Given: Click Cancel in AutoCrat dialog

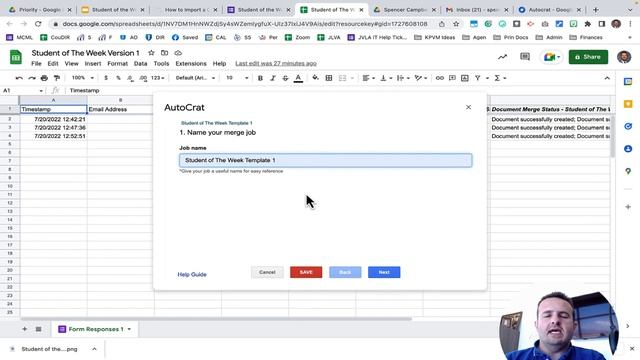Looking at the screenshot, I should point(267,272).
